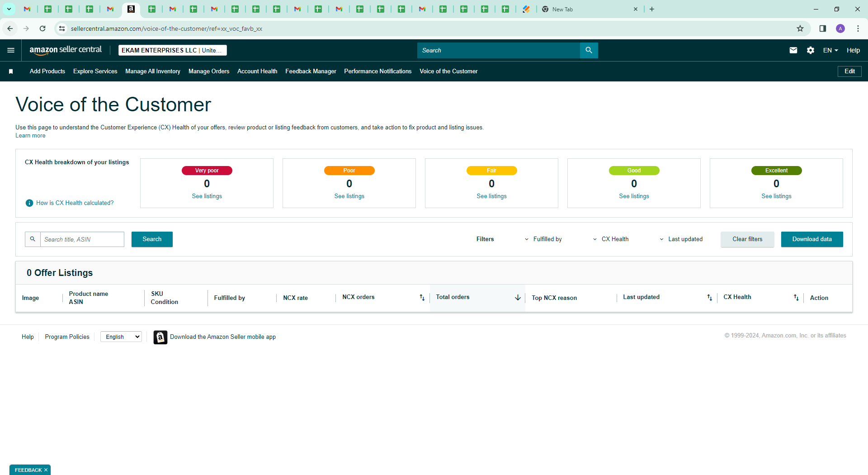See listings under Fair
The width and height of the screenshot is (868, 475).
(x=492, y=196)
